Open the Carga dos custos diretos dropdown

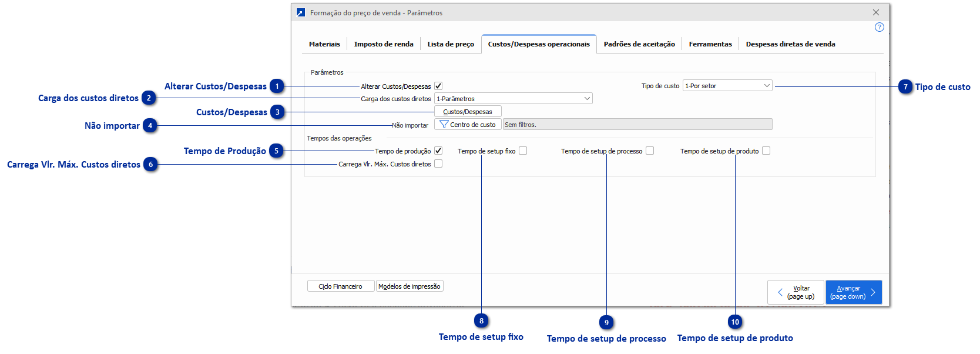click(x=513, y=99)
